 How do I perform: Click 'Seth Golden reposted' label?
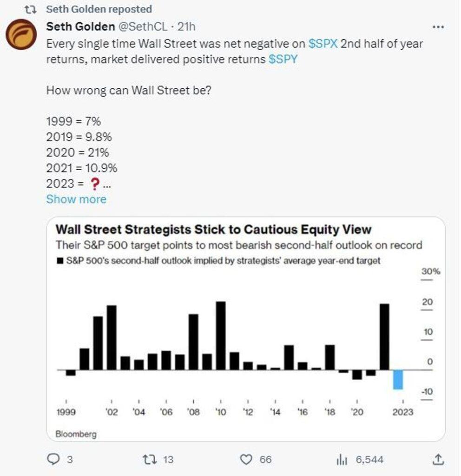pyautogui.click(x=99, y=9)
